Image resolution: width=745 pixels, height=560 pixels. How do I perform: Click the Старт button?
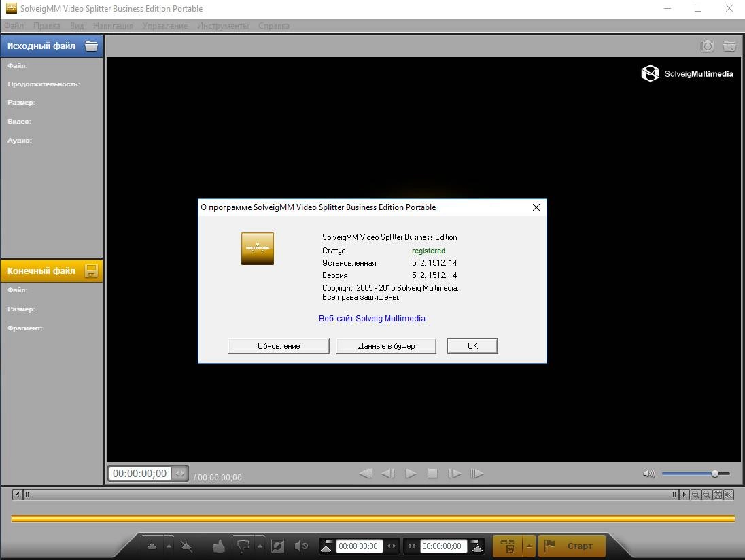pos(572,546)
